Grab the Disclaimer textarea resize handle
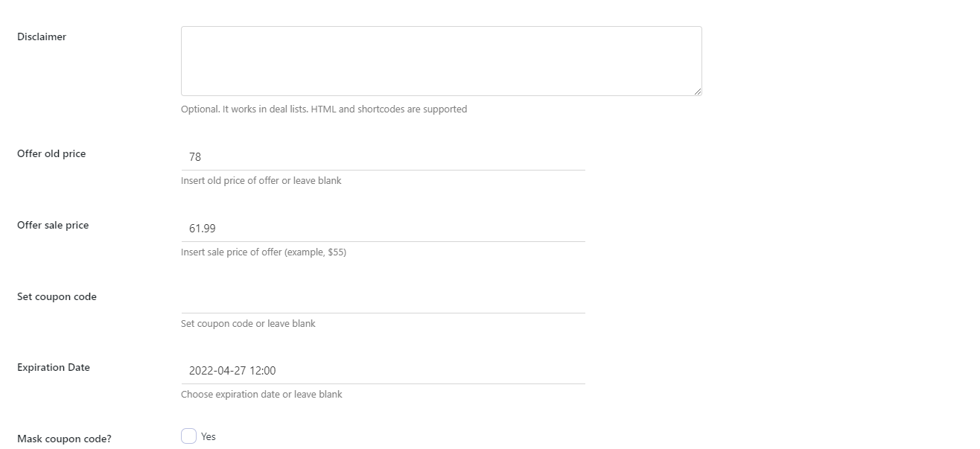The height and width of the screenshot is (449, 980). 697,91
